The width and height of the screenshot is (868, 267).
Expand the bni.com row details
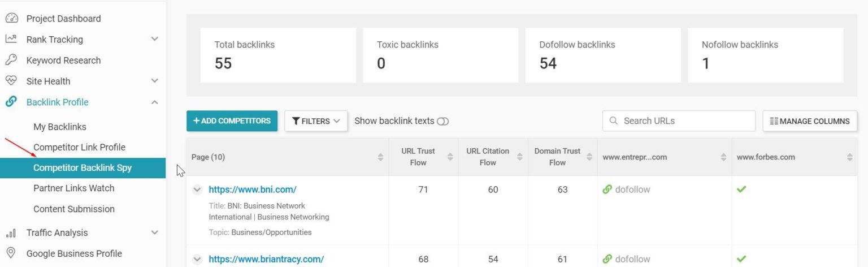[x=197, y=190]
